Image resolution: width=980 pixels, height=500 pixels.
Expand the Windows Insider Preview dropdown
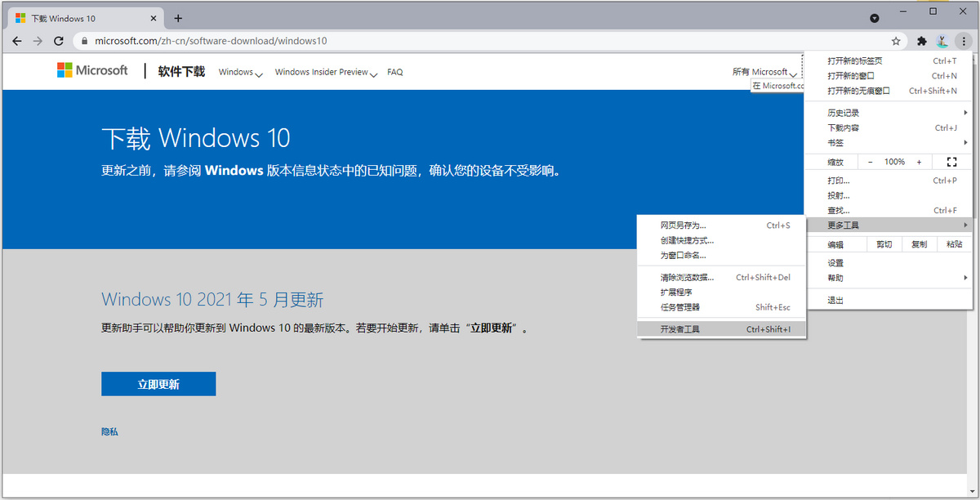(x=325, y=72)
